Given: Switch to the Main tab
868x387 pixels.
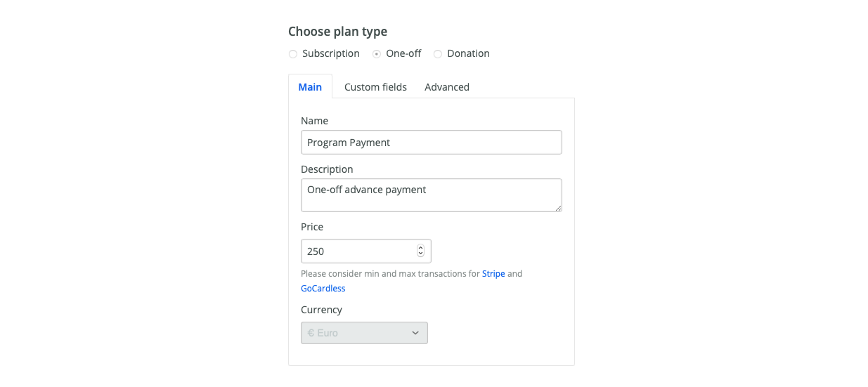Looking at the screenshot, I should tap(310, 87).
